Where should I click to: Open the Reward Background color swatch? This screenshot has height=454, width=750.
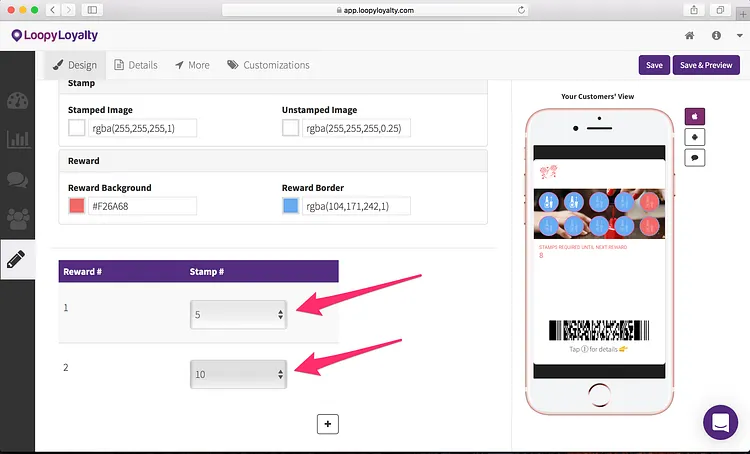(77, 206)
